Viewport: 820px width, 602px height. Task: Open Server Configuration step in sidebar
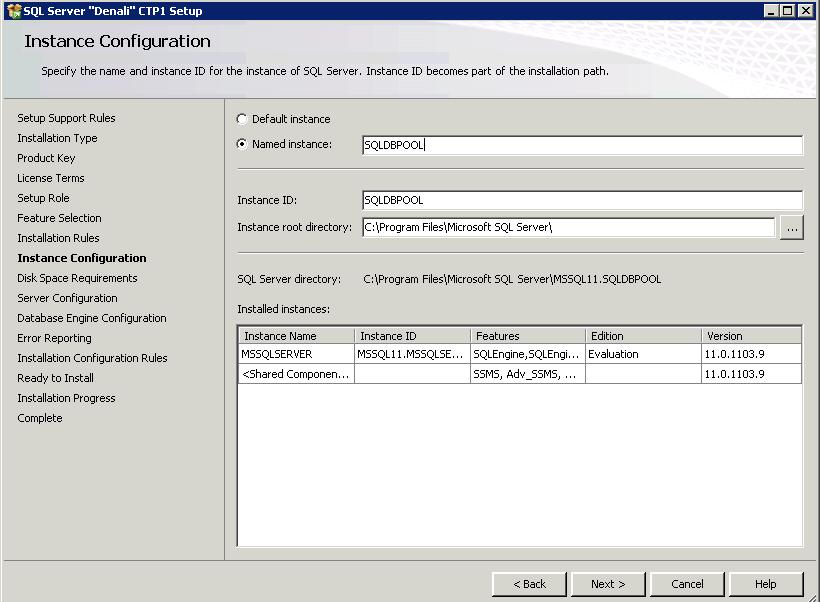click(x=67, y=298)
